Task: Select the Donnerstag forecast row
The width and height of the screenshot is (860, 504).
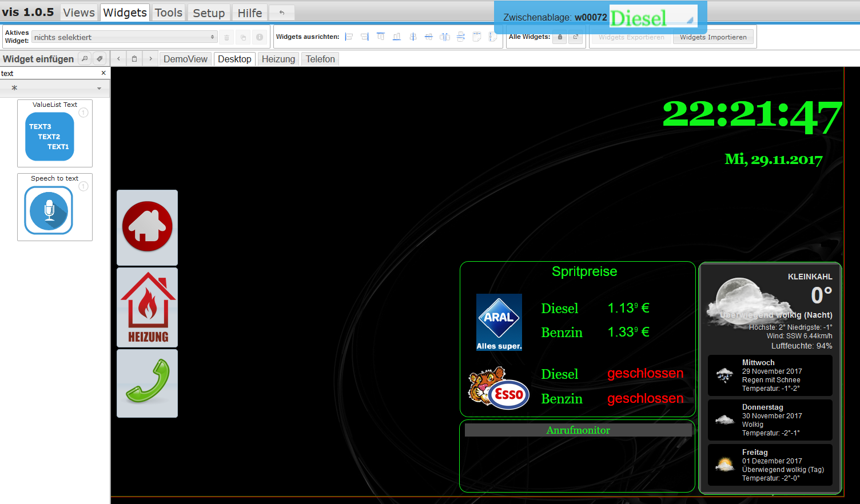Action: click(770, 420)
